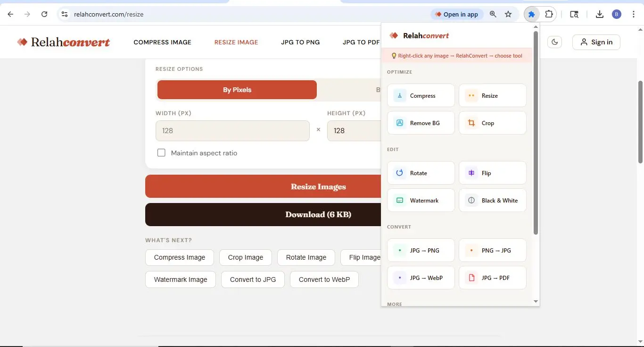Reload the current page

[x=44, y=14]
